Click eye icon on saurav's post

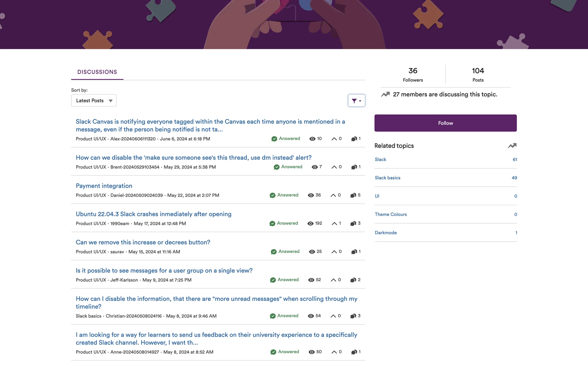click(x=312, y=252)
